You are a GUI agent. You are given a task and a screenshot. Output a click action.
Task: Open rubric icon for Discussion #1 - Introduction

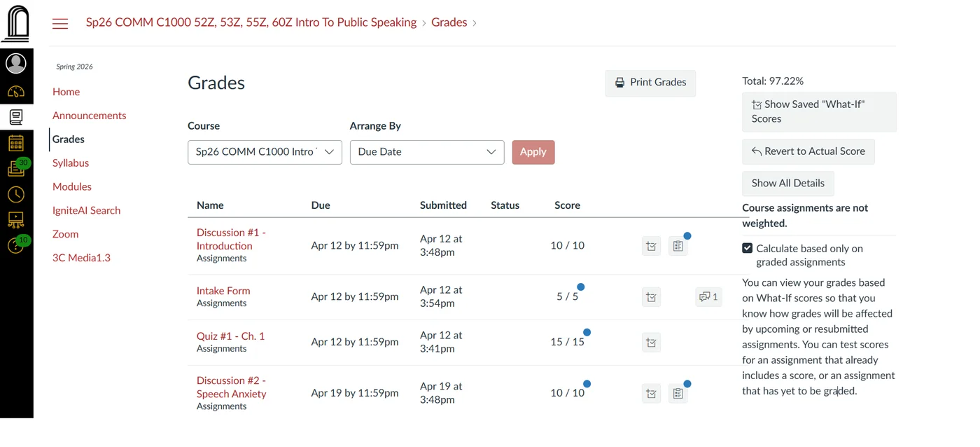pyautogui.click(x=678, y=246)
